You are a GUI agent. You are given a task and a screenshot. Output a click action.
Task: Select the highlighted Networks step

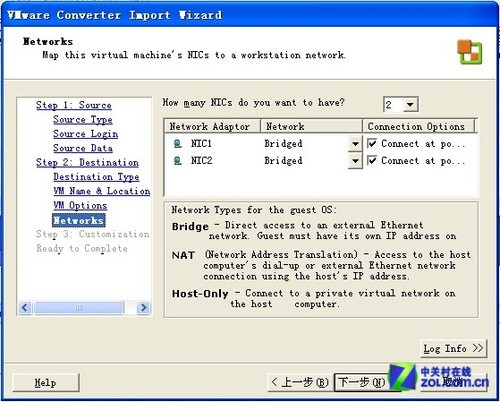(x=79, y=220)
